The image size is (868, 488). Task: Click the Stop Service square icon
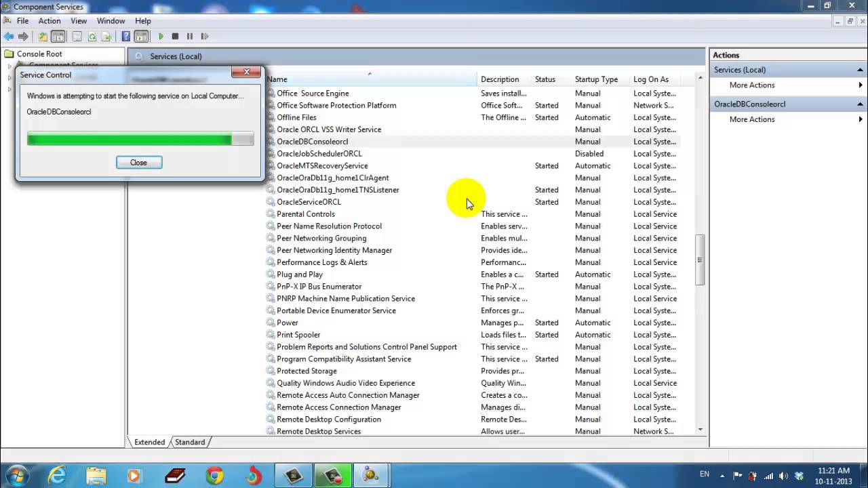pos(175,37)
